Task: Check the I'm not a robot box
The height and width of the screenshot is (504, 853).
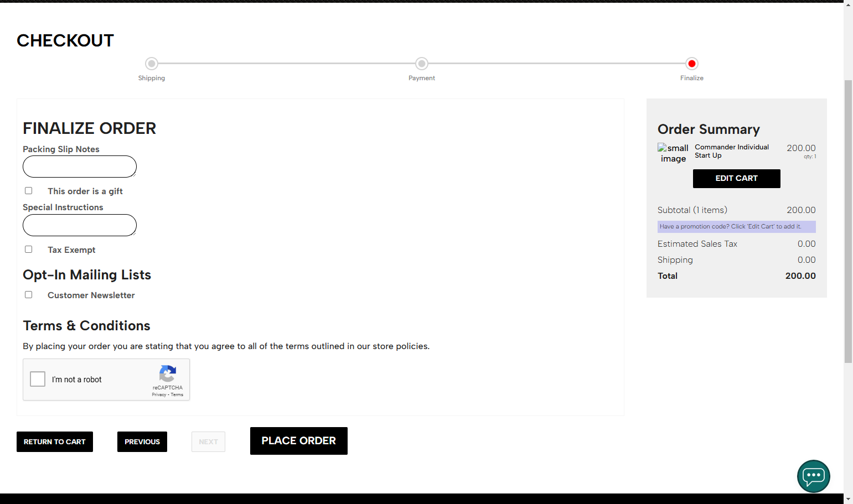Action: (x=38, y=379)
